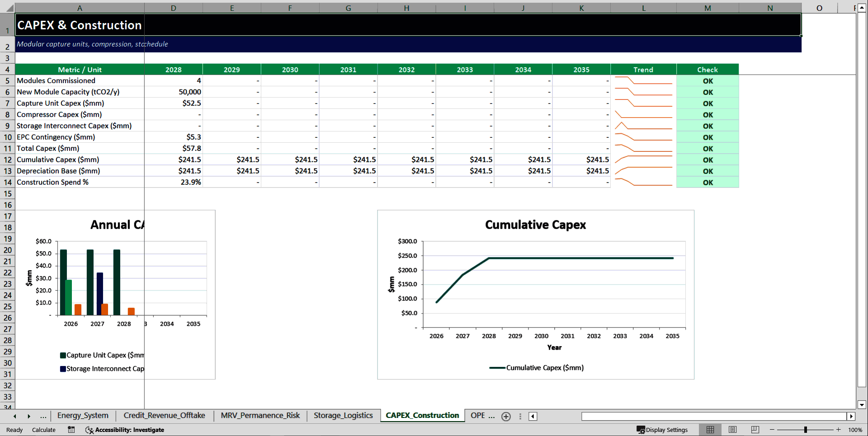Screen dimensions: 868x436
Task: Select Construction Spend 23.9% cell
Action: 174,182
